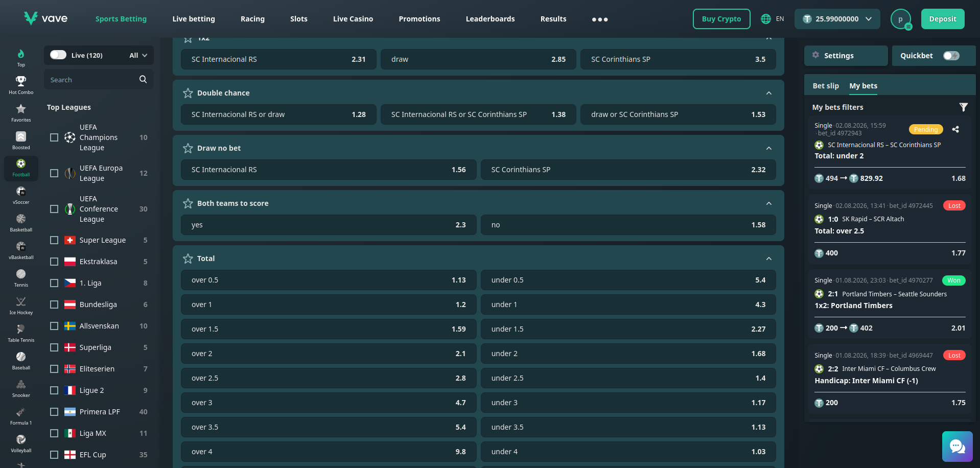Bet on draw at 2.85
Screen dimensions: 980x468
coord(478,59)
